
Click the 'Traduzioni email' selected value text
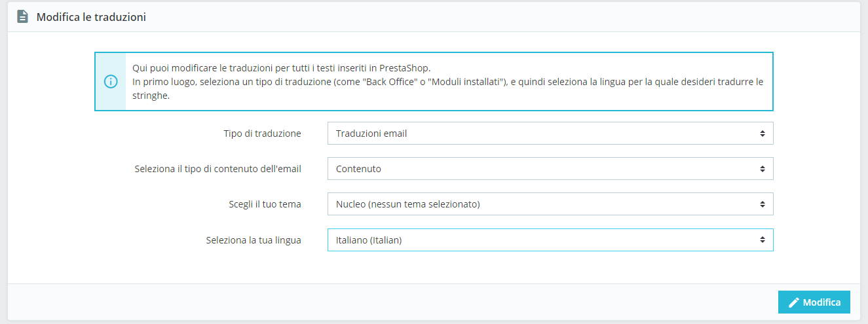coord(371,134)
